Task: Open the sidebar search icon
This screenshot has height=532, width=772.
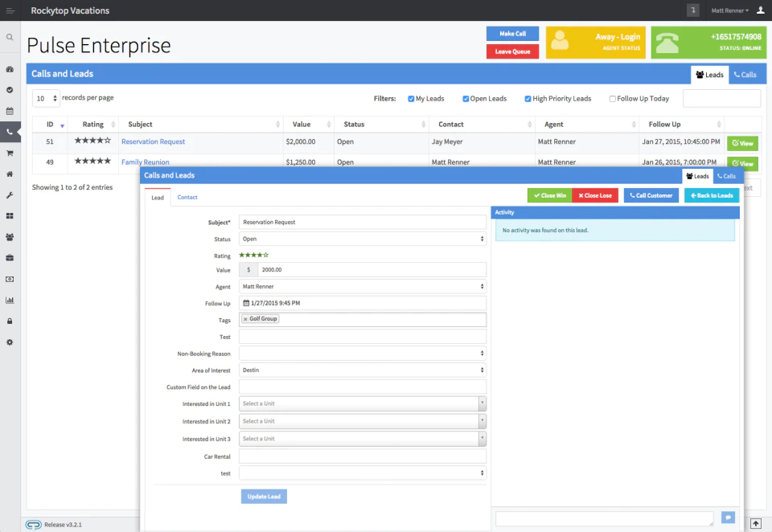Action: [x=10, y=37]
